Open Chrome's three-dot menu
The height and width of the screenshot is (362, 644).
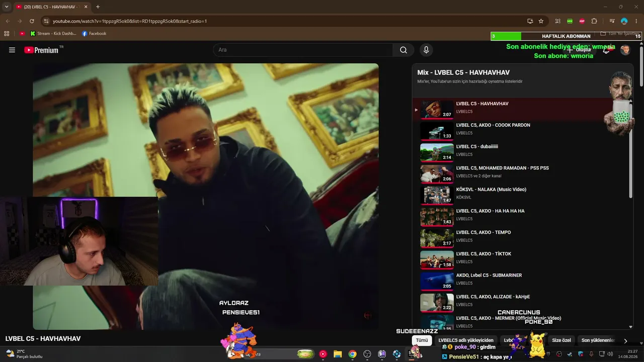pos(636,21)
